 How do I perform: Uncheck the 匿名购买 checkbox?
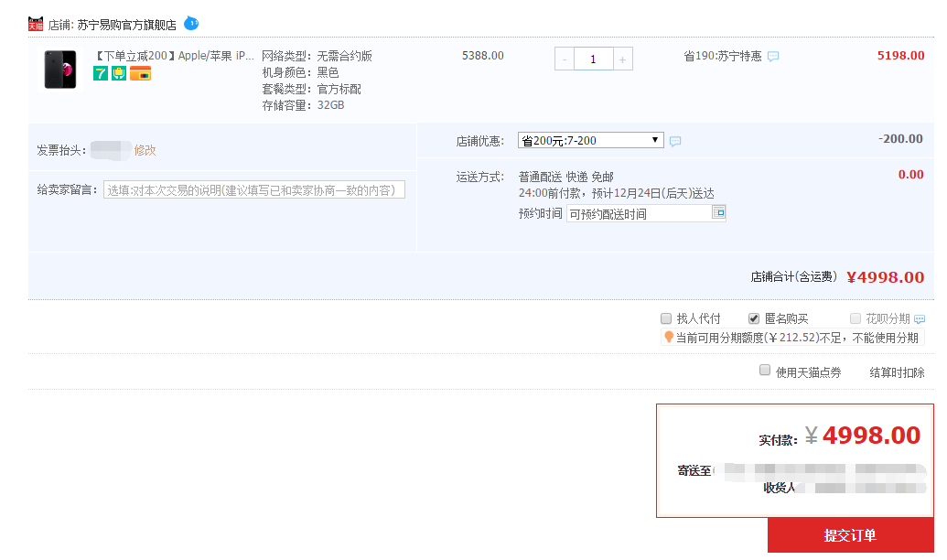(x=754, y=318)
